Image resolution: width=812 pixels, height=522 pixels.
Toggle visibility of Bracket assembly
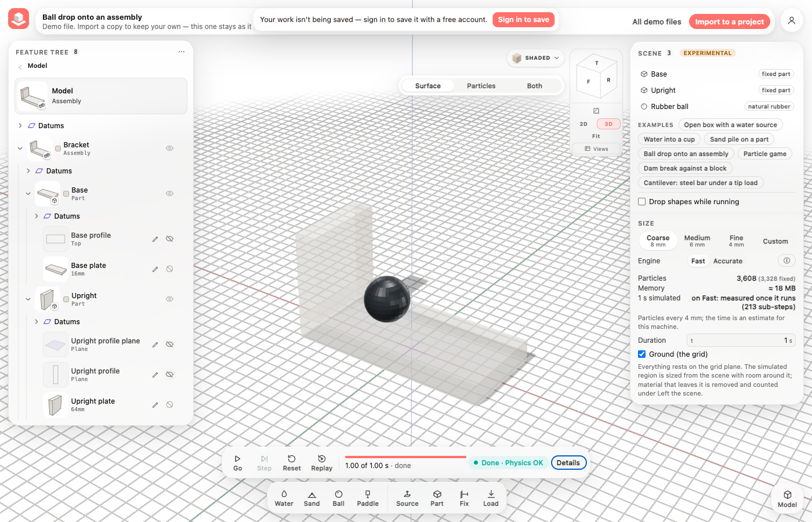pyautogui.click(x=170, y=148)
